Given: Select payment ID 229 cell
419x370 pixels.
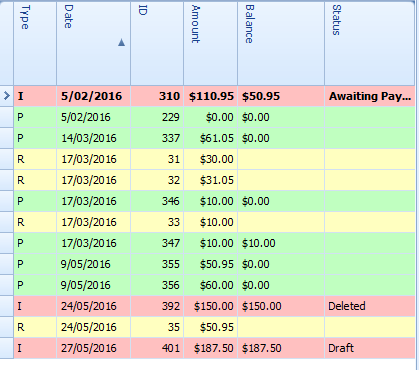Looking at the screenshot, I should point(157,117).
